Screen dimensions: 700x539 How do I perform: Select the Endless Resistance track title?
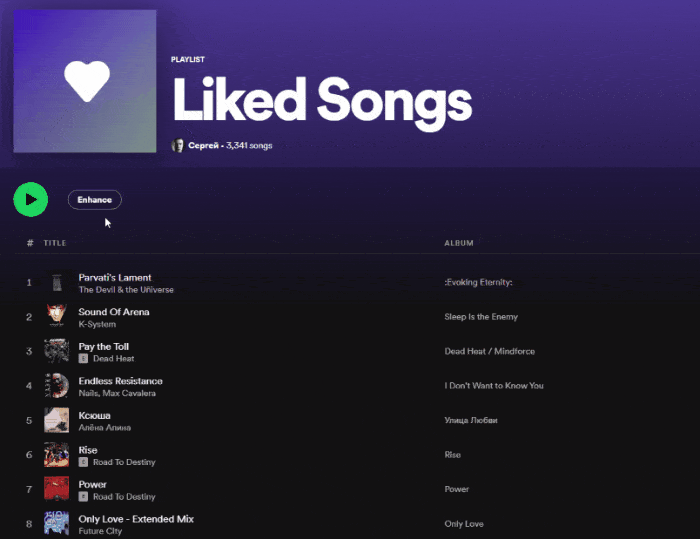point(120,381)
